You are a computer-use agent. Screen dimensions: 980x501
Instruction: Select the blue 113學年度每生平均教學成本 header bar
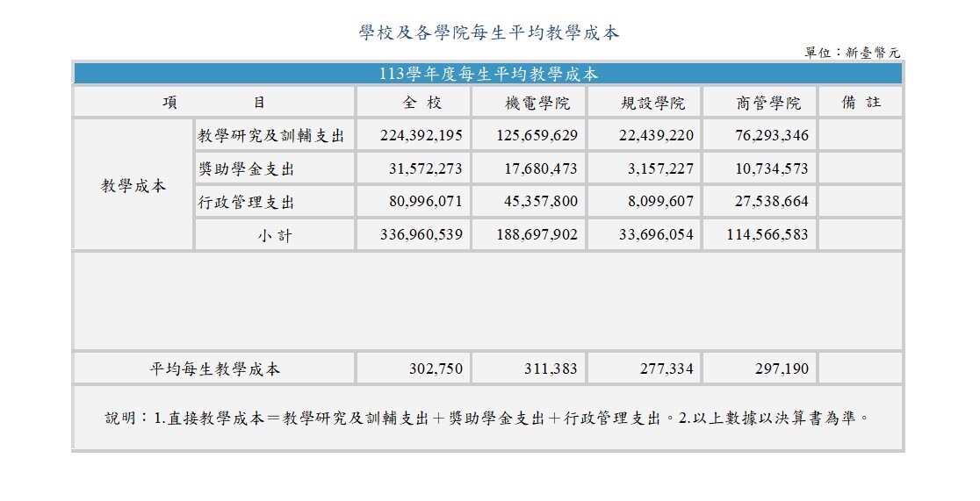pyautogui.click(x=488, y=74)
